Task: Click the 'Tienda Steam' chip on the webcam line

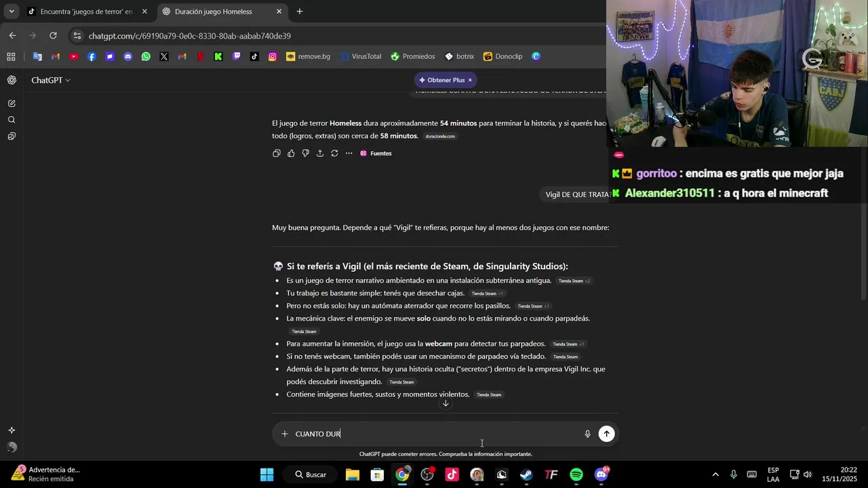Action: (x=568, y=344)
